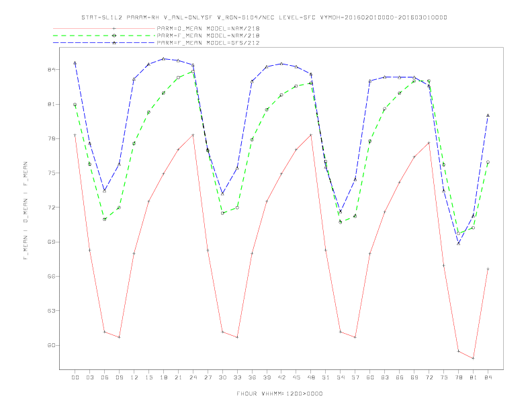Click the blue GFS triangle point at hour 84
The image size is (532, 411).
pos(488,116)
